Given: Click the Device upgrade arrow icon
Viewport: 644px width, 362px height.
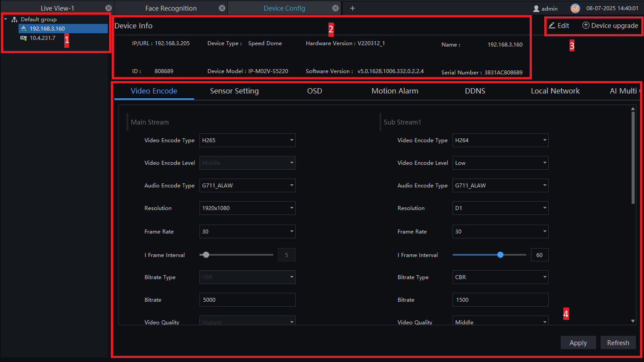Looking at the screenshot, I should pyautogui.click(x=586, y=26).
